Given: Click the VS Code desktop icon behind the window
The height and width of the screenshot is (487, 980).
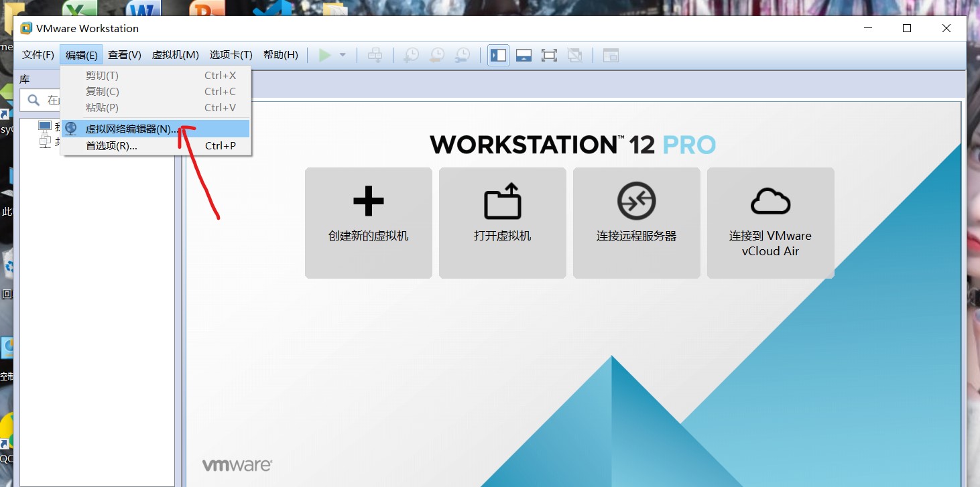Looking at the screenshot, I should pos(271,9).
